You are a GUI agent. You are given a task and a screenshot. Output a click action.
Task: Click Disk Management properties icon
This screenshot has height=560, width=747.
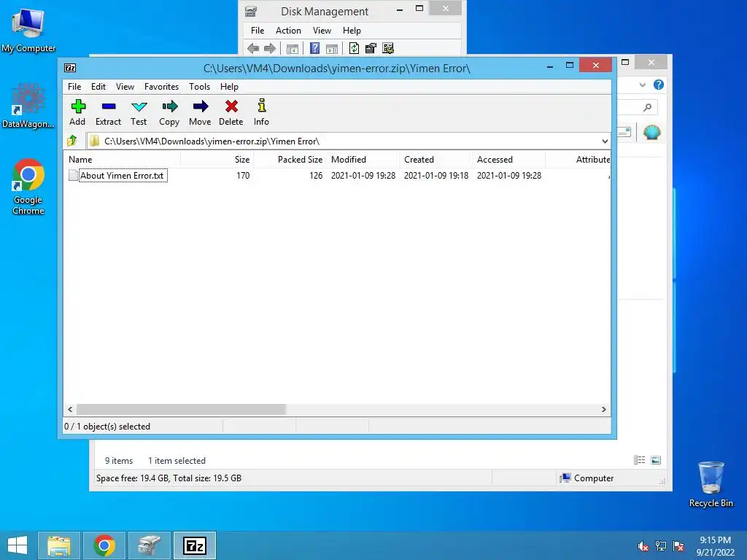coord(371,48)
